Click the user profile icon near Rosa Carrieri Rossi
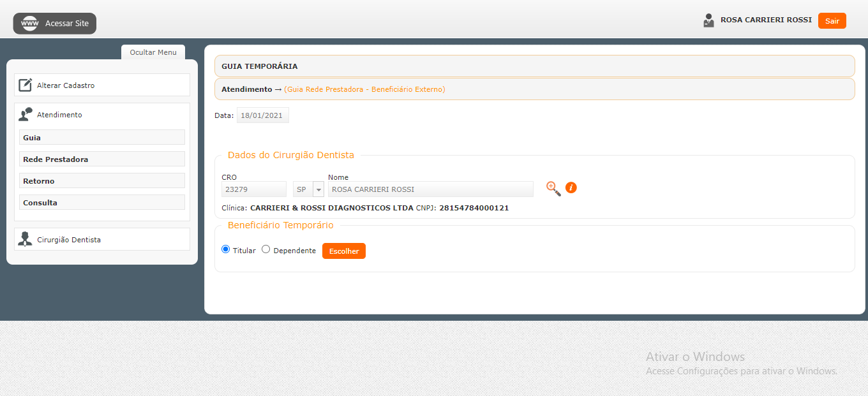This screenshot has width=868, height=396. 708,20
